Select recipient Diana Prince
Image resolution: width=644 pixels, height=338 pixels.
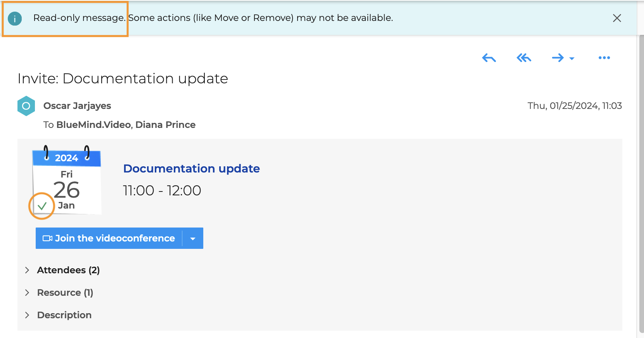[x=165, y=125]
